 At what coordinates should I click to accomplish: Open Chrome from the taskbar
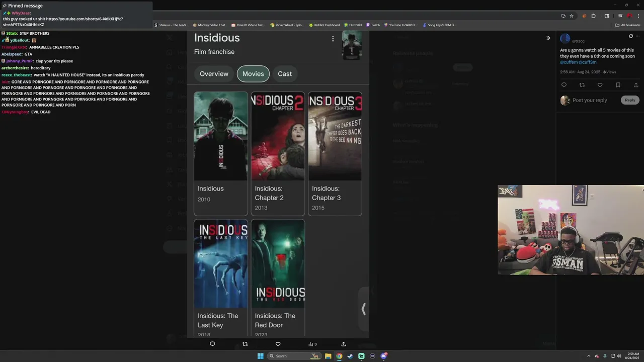click(x=339, y=356)
